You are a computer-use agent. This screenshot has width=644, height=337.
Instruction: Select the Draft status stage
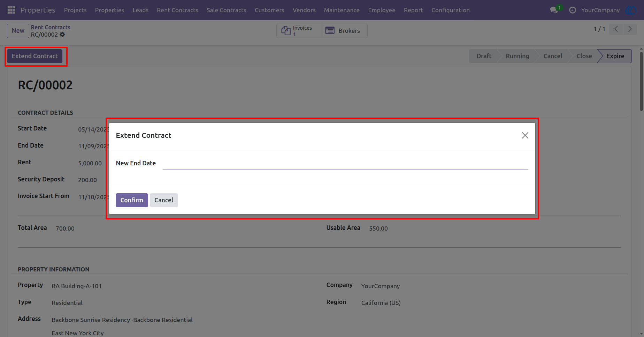point(484,56)
